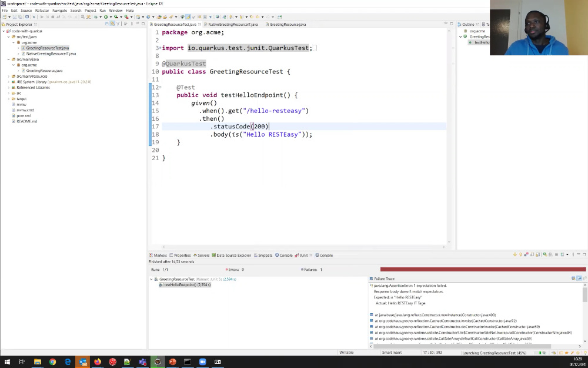
Task: Click Rerun Test icon in JUnit view
Action: (545, 254)
